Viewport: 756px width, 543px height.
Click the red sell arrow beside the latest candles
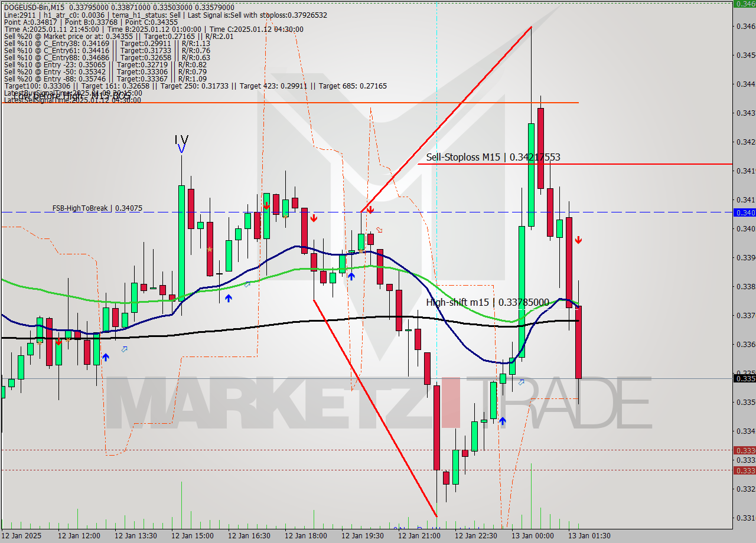click(579, 240)
